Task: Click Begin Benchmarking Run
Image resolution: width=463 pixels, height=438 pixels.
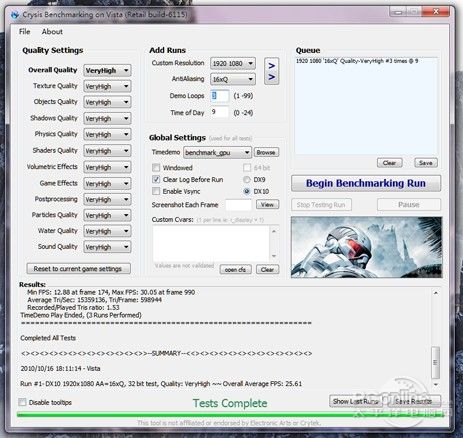Action: coord(366,183)
